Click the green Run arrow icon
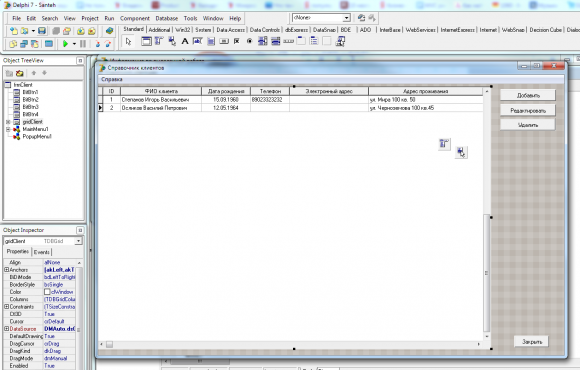This screenshot has width=580, height=370. pos(65,44)
